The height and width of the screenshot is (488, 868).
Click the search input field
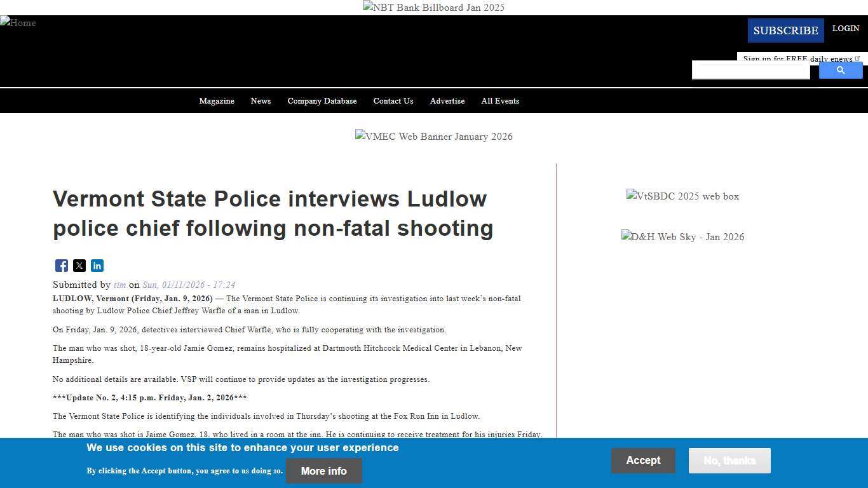coord(750,70)
